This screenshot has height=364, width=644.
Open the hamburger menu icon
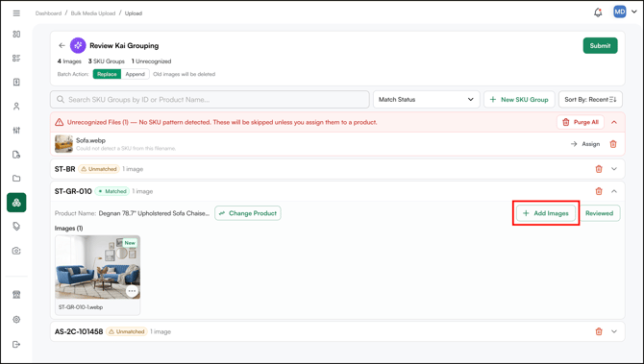click(16, 13)
